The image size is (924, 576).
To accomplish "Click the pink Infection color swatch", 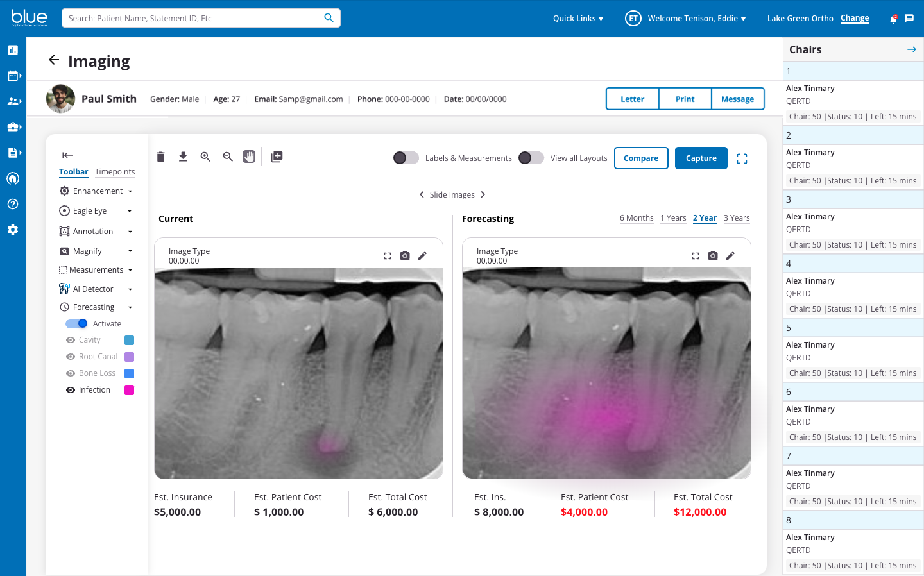I will point(129,390).
